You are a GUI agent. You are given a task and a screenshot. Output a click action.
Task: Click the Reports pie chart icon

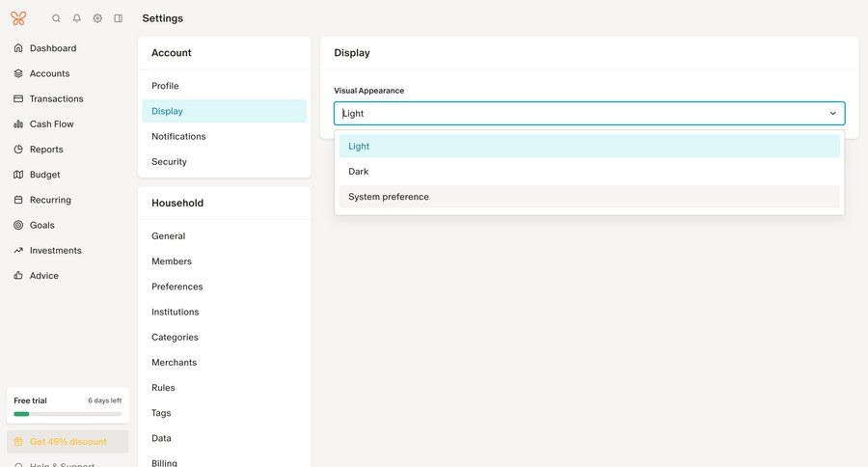click(18, 150)
